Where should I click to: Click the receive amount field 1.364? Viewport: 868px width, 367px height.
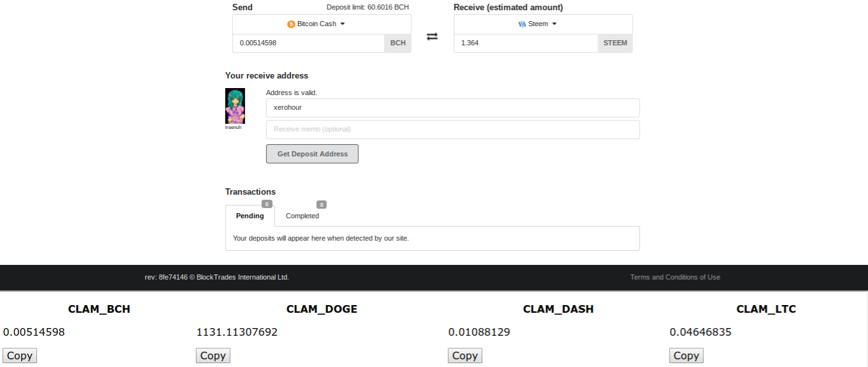point(526,43)
